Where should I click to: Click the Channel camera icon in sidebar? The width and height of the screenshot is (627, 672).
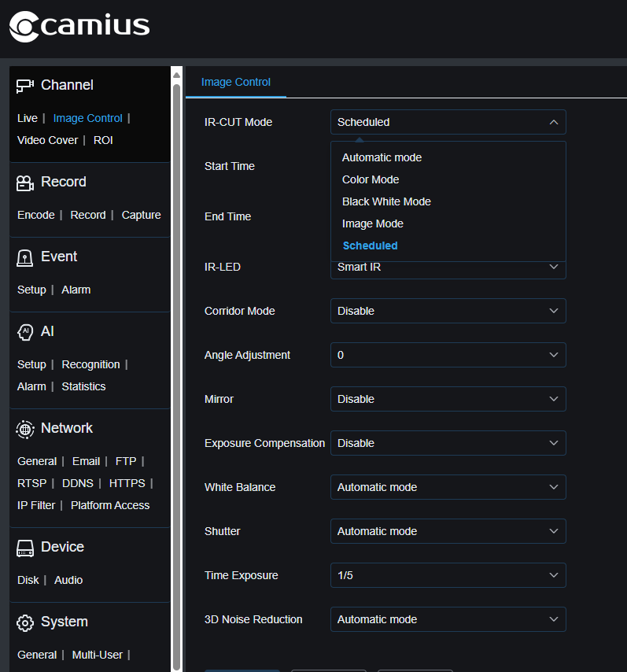click(x=26, y=85)
